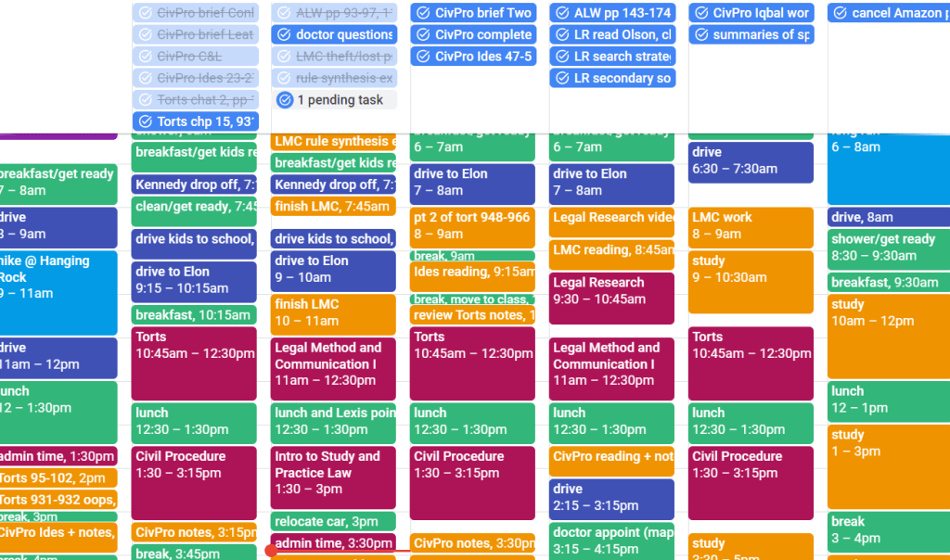
Task: Click the task icon on 'LR search strategy'
Action: coord(562,57)
